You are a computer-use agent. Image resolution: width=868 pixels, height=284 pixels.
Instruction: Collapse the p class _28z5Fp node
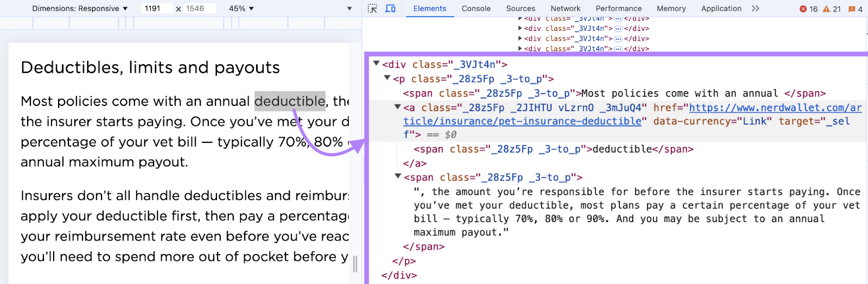click(387, 78)
